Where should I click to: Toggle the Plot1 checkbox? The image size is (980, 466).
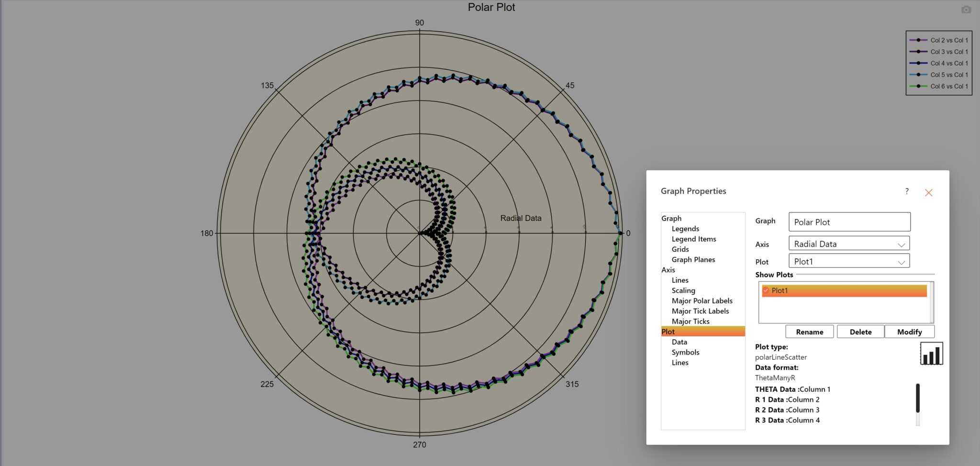tap(766, 290)
